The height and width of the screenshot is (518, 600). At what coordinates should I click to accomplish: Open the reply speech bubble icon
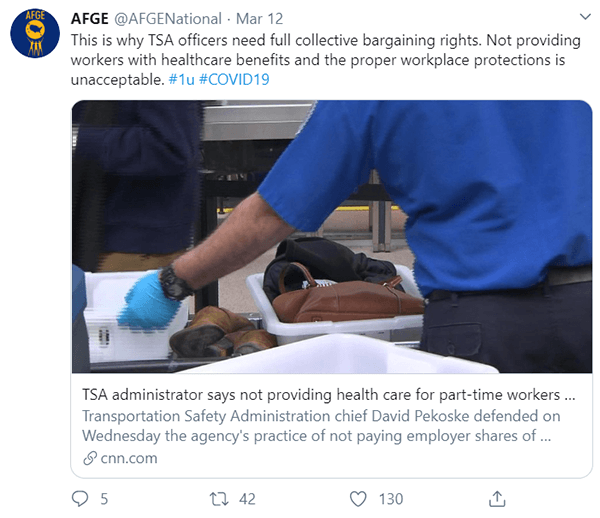tap(80, 499)
